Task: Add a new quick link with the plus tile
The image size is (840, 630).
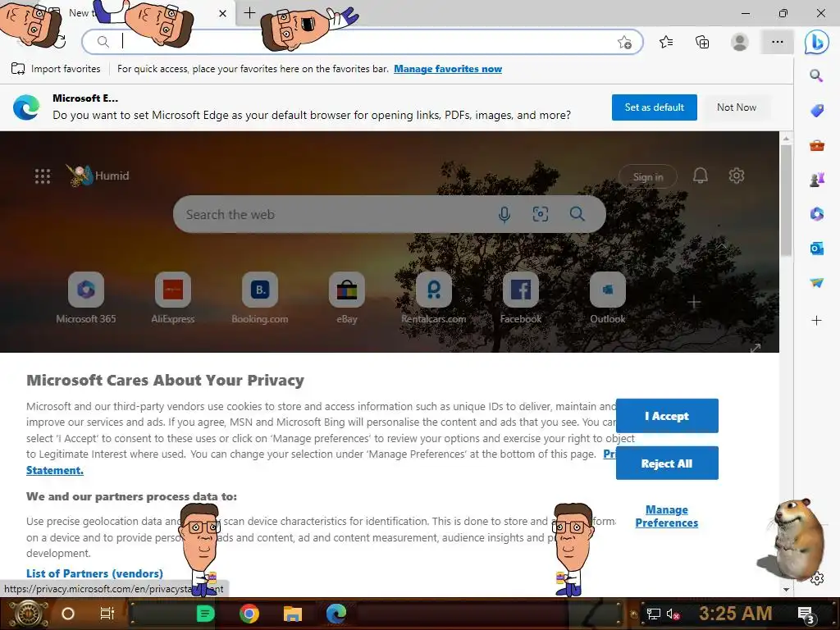Action: [694, 303]
